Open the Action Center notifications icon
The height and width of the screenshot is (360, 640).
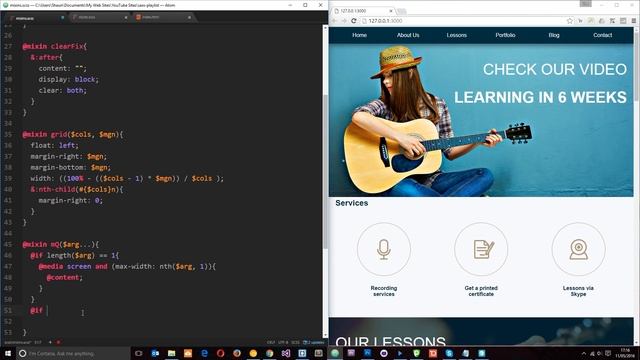point(608,353)
